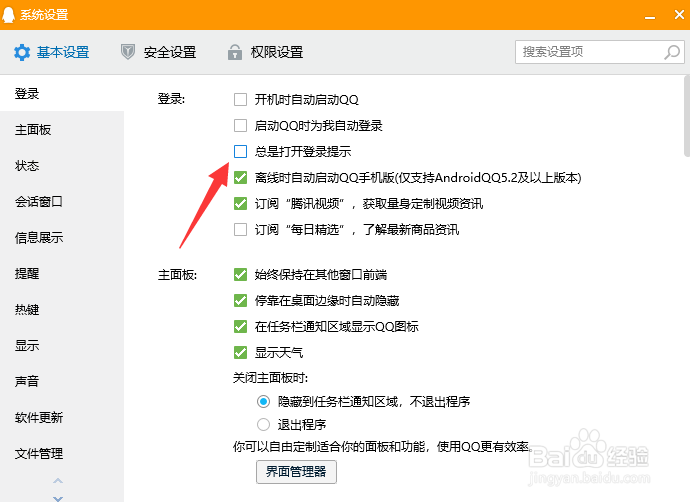Click the vertical scrollbar thumb on right
Screen dimensions: 690x502
687,116
